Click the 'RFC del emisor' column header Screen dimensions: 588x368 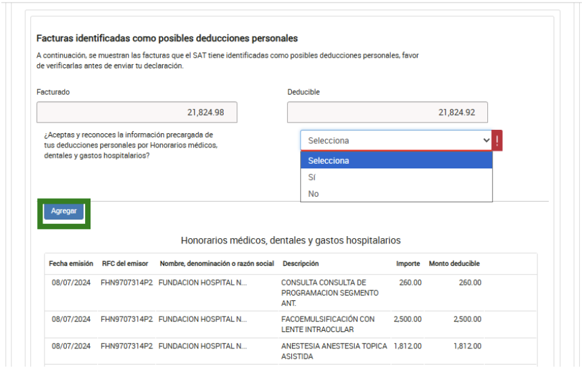coord(126,264)
